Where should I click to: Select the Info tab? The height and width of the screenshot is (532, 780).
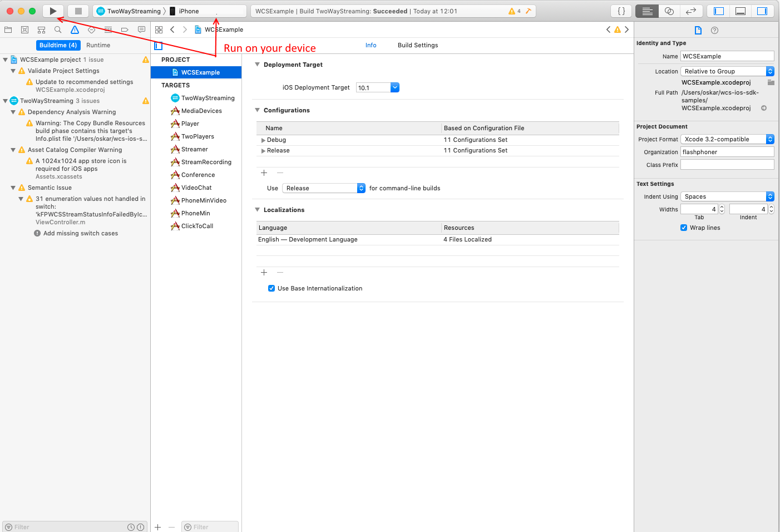[371, 45]
